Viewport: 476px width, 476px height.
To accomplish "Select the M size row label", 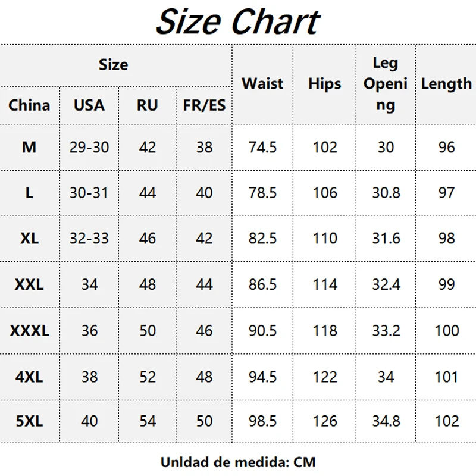I will tap(29, 147).
